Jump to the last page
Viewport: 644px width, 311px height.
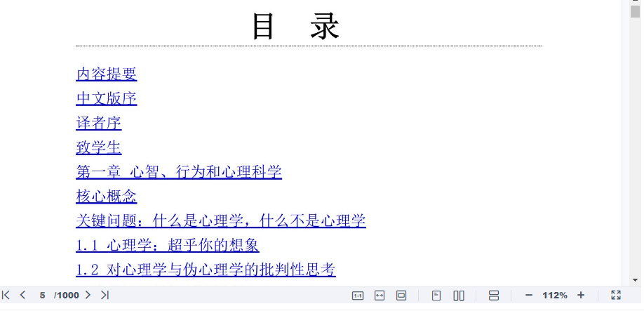pyautogui.click(x=105, y=296)
